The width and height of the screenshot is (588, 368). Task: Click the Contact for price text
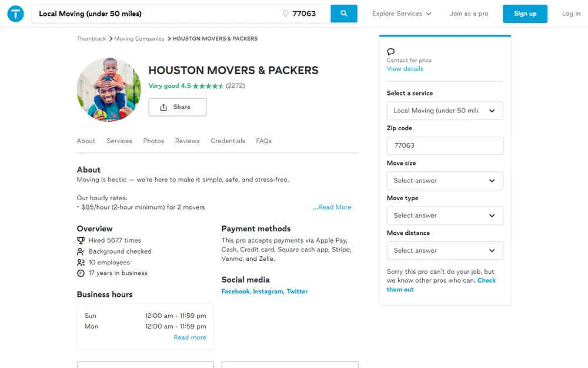(x=409, y=60)
